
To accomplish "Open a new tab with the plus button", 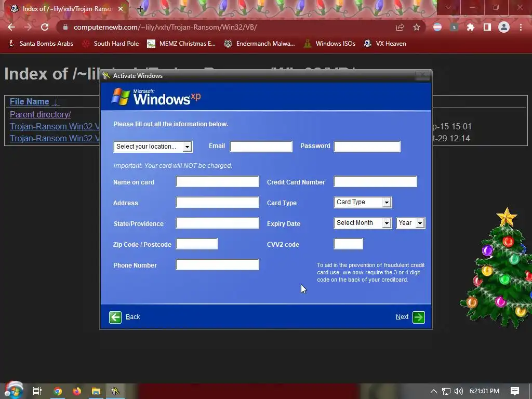I will point(140,9).
